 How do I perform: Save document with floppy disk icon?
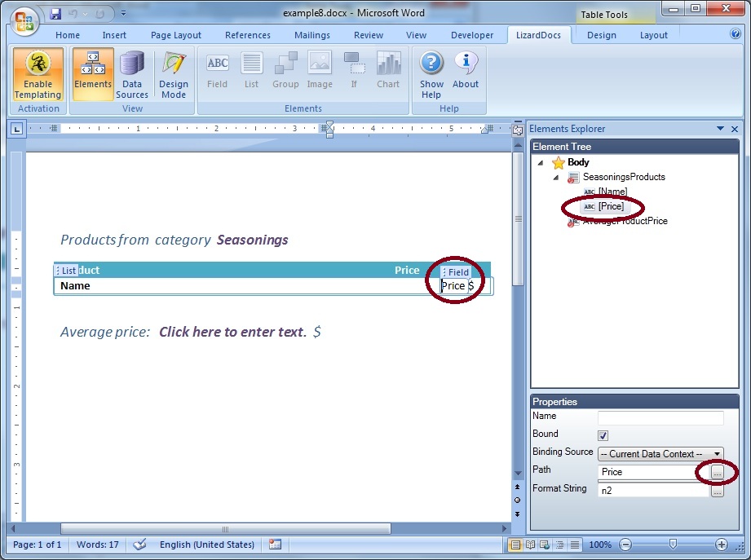55,13
